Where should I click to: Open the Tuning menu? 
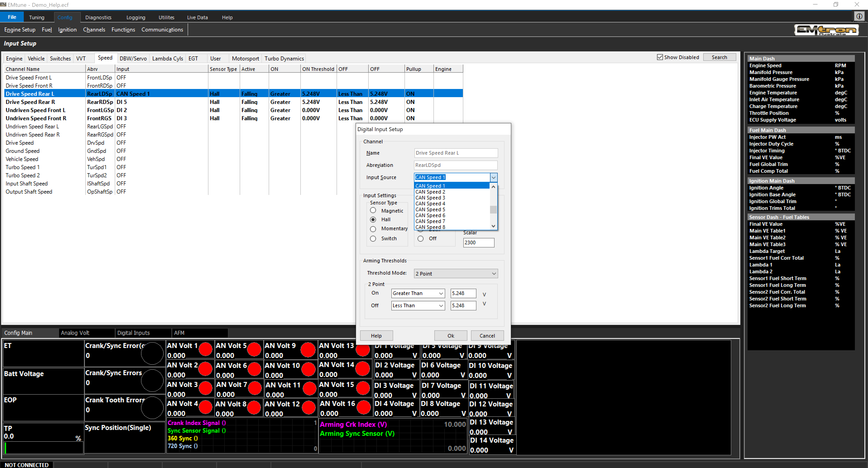(x=36, y=17)
